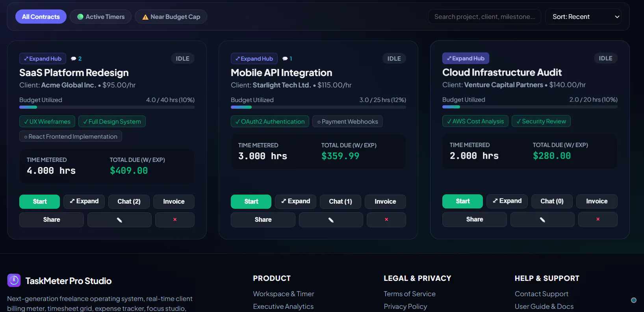Viewport: 644px width, 312px height.
Task: Toggle the OAuth2 Authentication milestone
Action: point(270,122)
